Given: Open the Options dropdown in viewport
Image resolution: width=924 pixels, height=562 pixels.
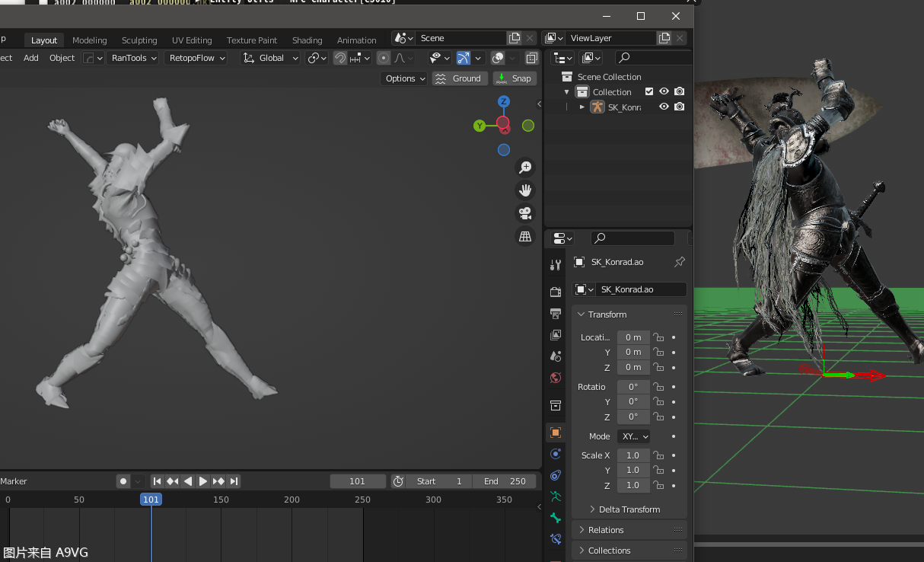Looking at the screenshot, I should (x=404, y=78).
